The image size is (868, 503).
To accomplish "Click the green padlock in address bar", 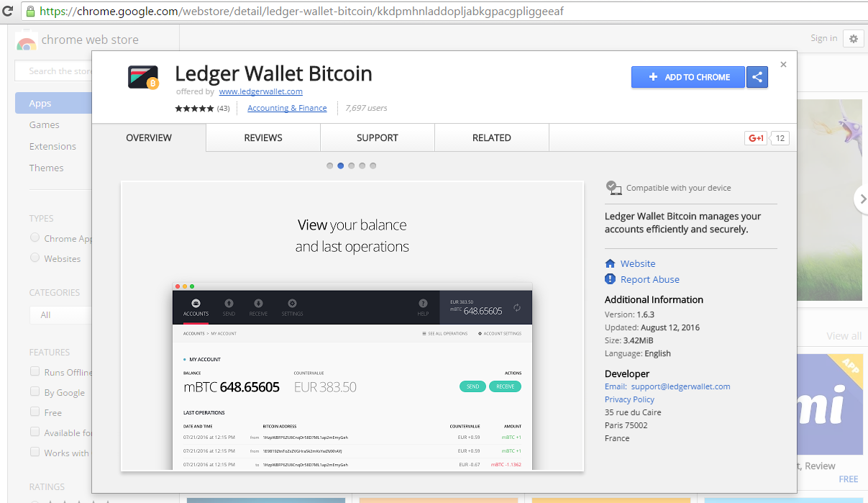I will pos(31,12).
